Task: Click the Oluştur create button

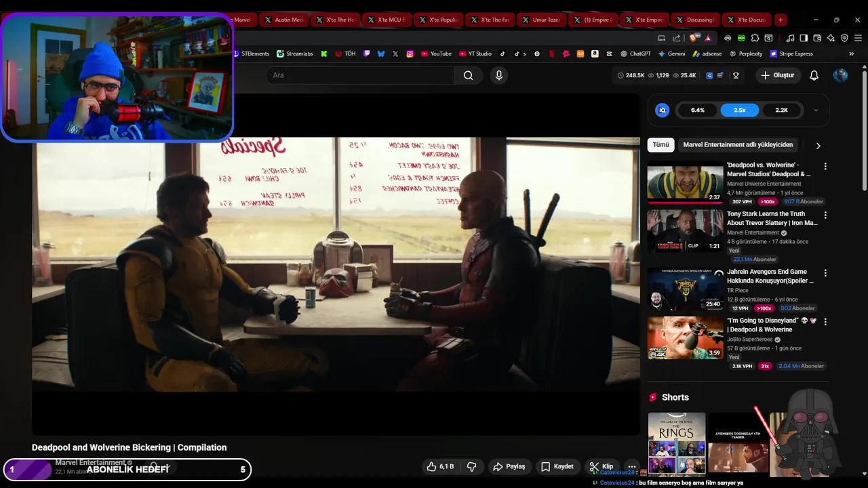Action: (777, 75)
